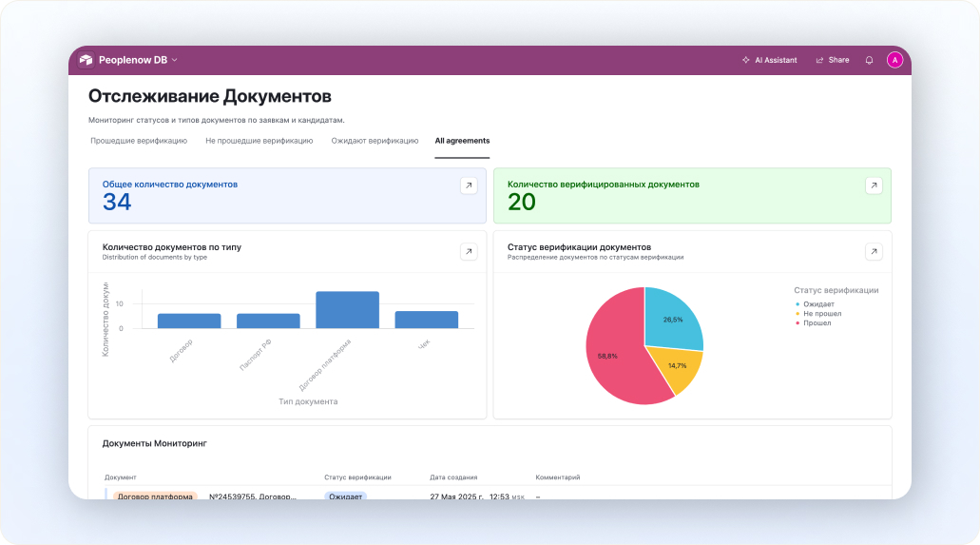
Task: Click the 27 Мая 2025 date cell
Action: coord(477,496)
